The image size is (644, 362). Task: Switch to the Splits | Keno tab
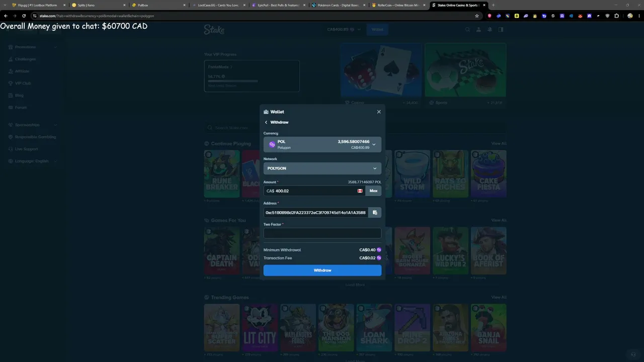click(97, 5)
